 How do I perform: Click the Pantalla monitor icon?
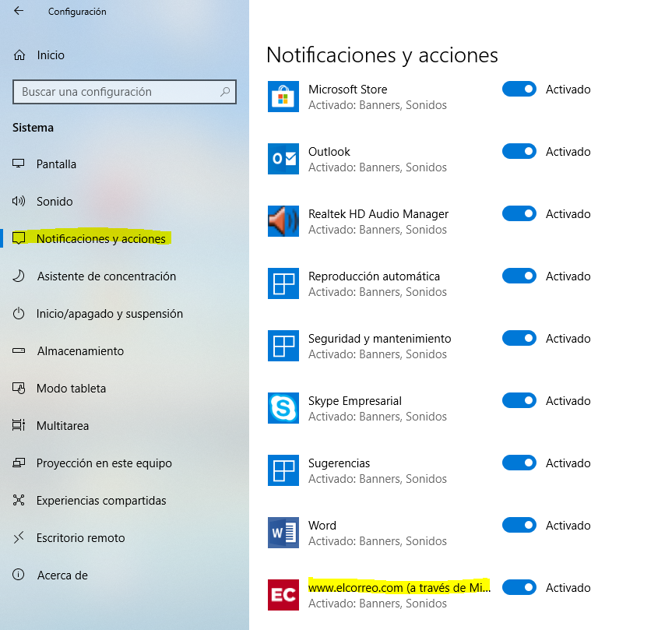(19, 164)
